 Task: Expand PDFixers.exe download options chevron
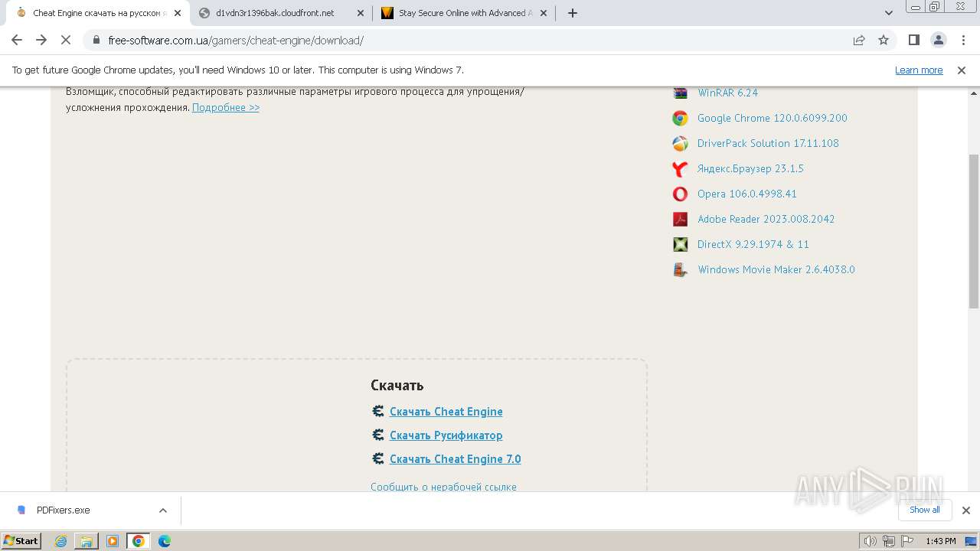[x=163, y=510]
